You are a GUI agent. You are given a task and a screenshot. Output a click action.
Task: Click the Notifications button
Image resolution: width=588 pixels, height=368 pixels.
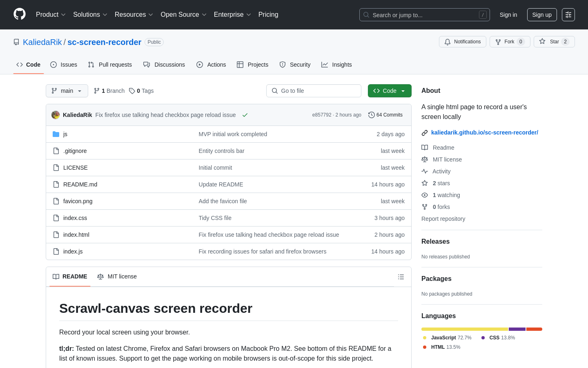[x=463, y=42]
